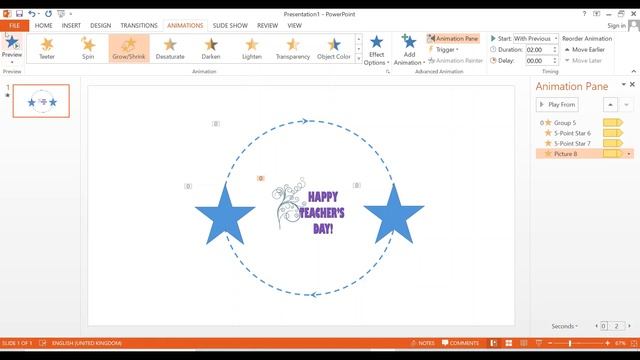640x360 pixels.
Task: Expand the animation gallery More arrow
Action: [359, 59]
